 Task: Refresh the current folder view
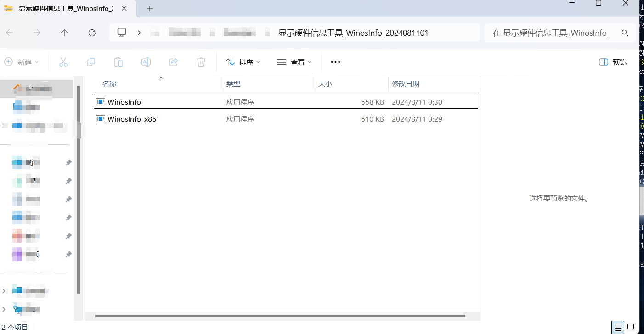click(92, 33)
